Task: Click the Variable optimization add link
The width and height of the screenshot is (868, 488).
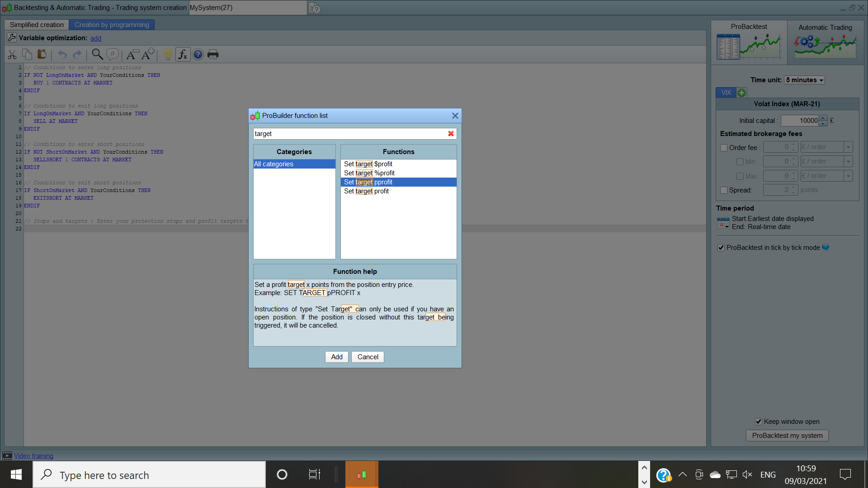Action: click(x=96, y=38)
